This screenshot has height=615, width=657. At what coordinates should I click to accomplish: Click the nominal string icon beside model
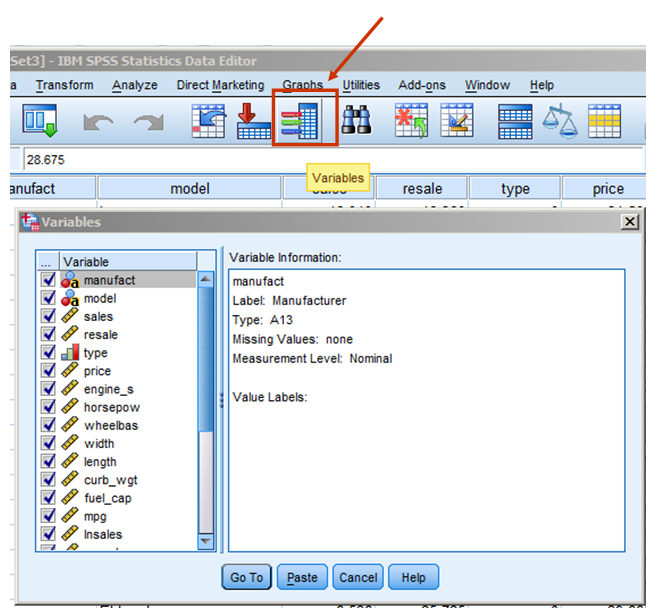coord(70,298)
